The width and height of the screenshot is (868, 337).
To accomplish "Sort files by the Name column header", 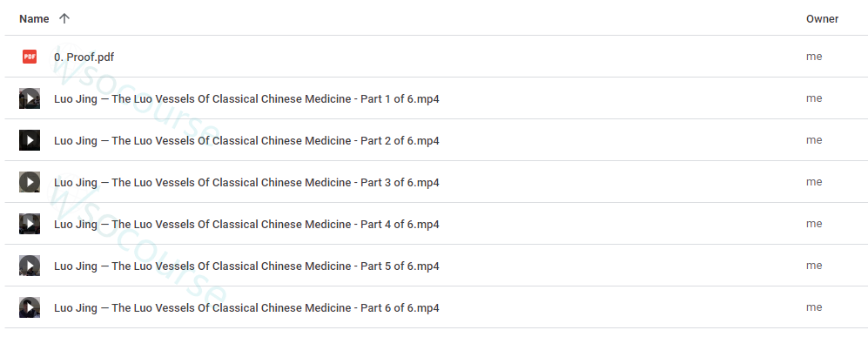I will click(34, 19).
